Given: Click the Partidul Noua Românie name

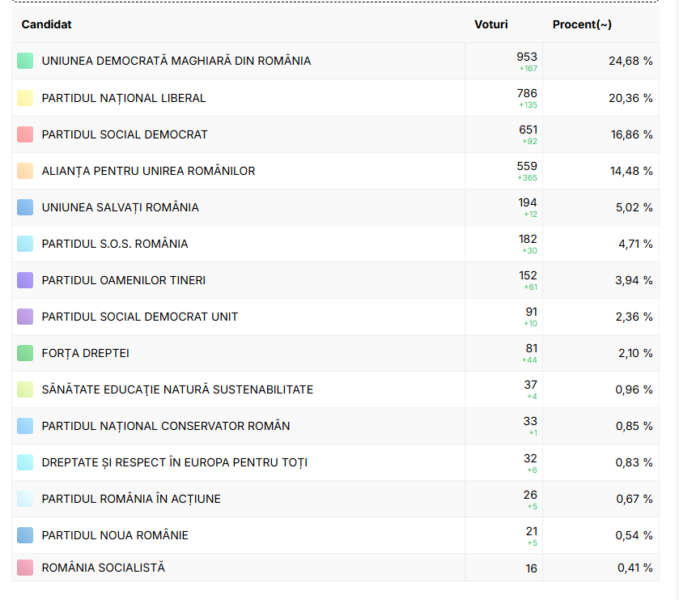Looking at the screenshot, I should [x=115, y=535].
